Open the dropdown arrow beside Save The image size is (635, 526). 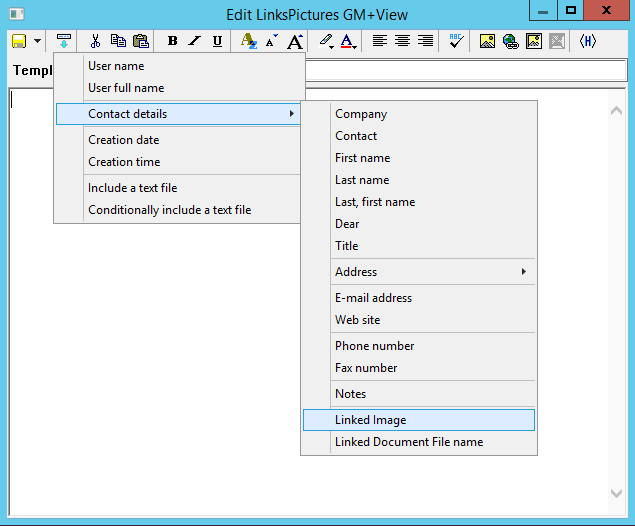click(x=37, y=41)
